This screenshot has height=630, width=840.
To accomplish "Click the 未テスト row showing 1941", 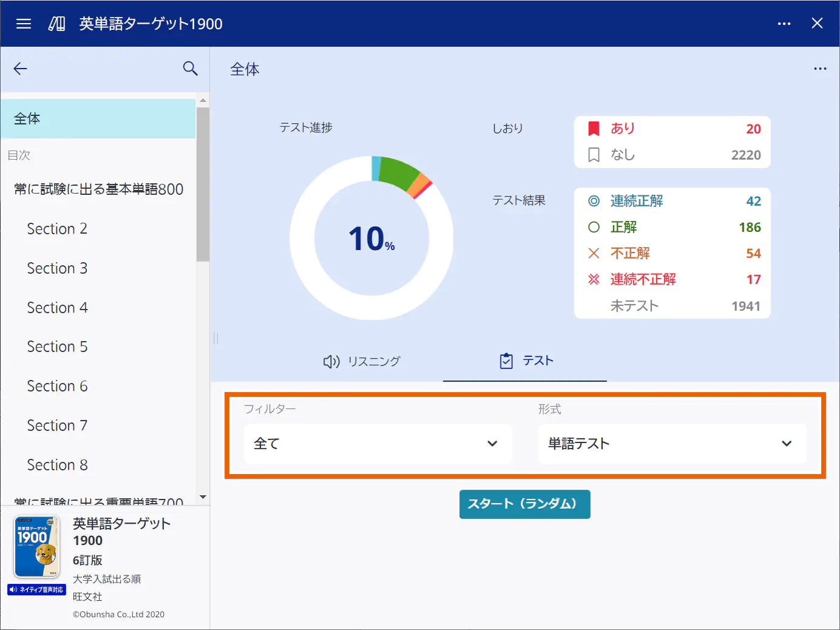I will 672,306.
